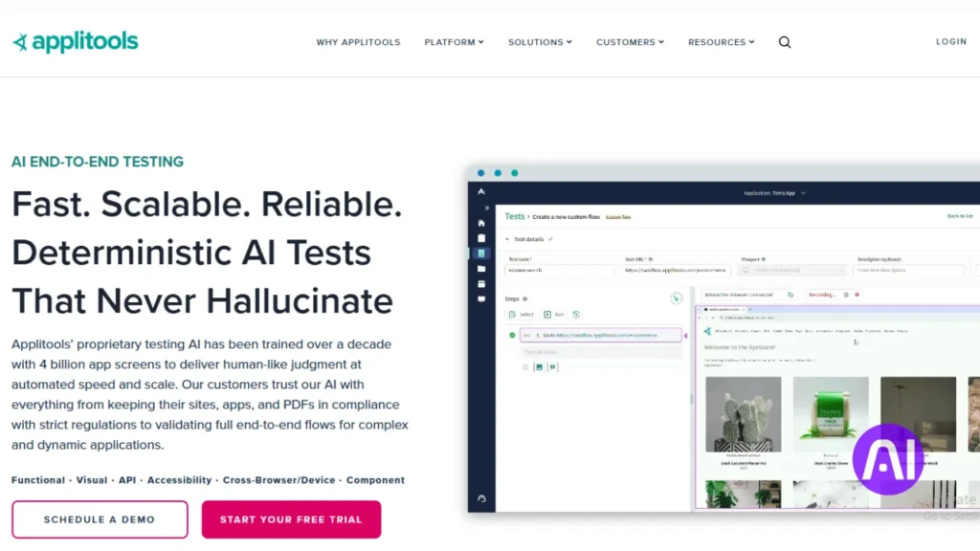980x551 pixels.
Task: Open search from the top navigation bar
Action: click(785, 42)
